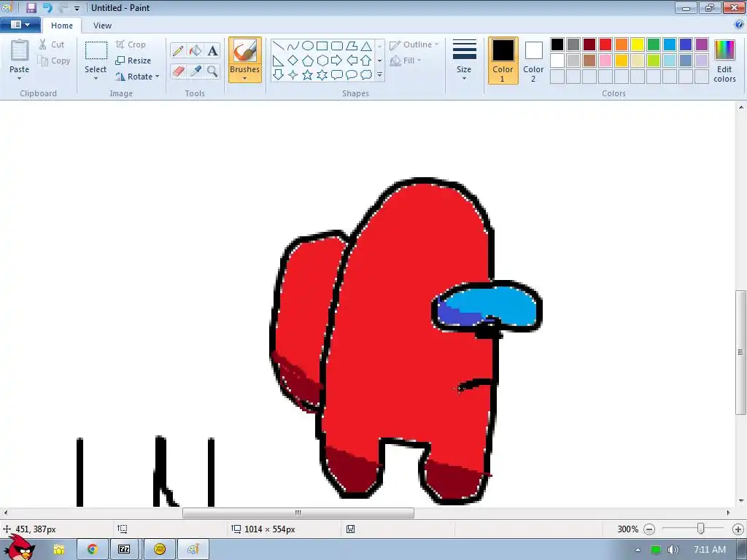Click the Cut button
747x560 pixels.
coord(52,44)
